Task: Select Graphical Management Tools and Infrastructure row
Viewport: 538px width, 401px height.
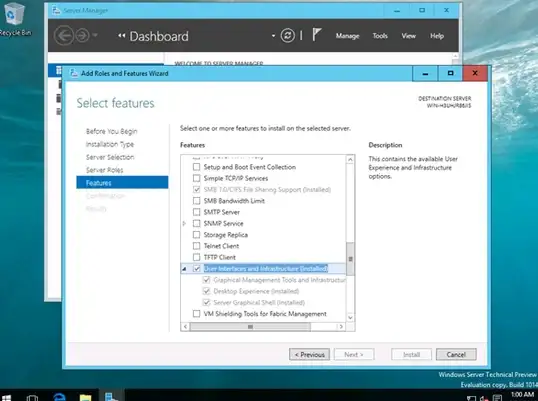Action: click(279, 280)
